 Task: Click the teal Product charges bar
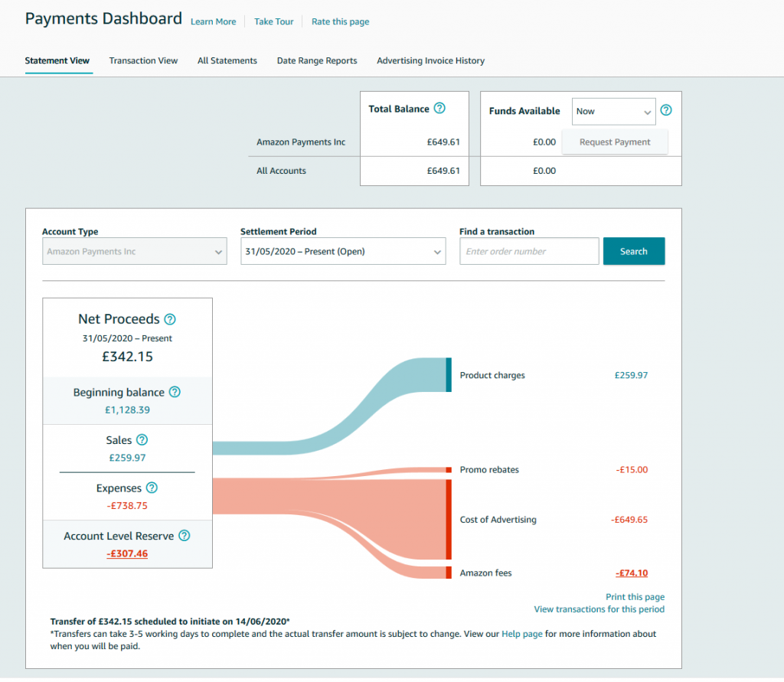point(449,374)
